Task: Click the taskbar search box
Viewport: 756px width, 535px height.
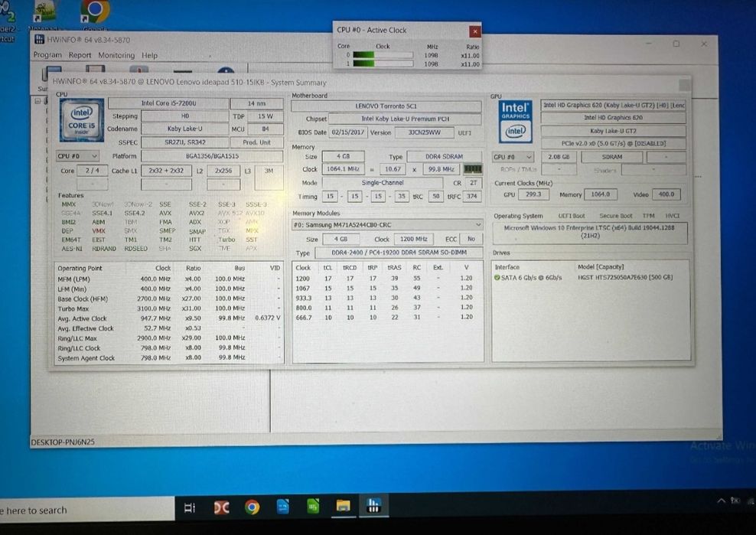Action: tap(87, 510)
